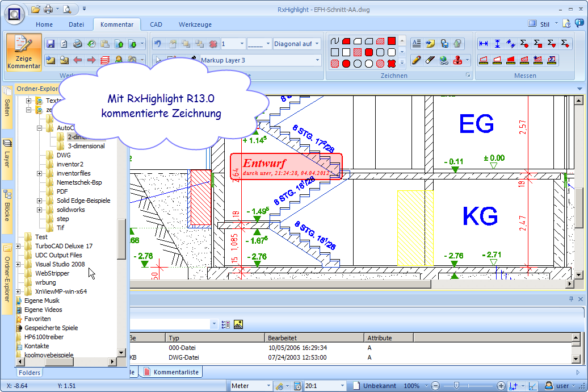Click the first area measure icon
Viewport: 588px width, 392px height.
tap(484, 60)
